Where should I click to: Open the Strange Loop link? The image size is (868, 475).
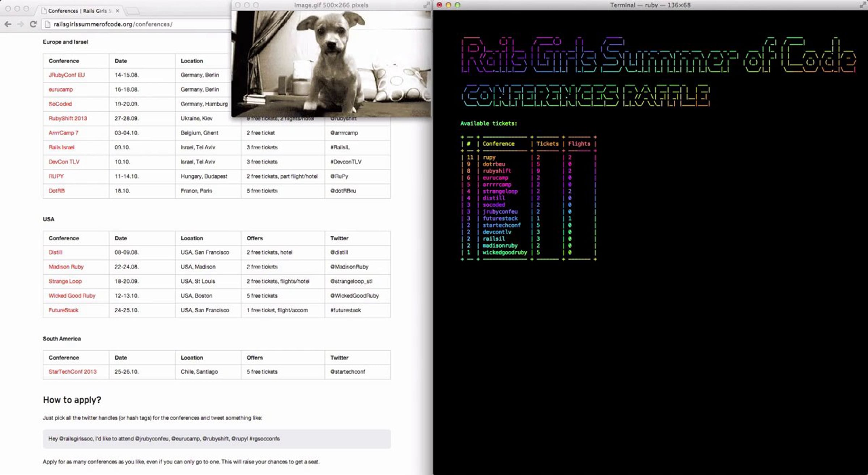pos(65,281)
